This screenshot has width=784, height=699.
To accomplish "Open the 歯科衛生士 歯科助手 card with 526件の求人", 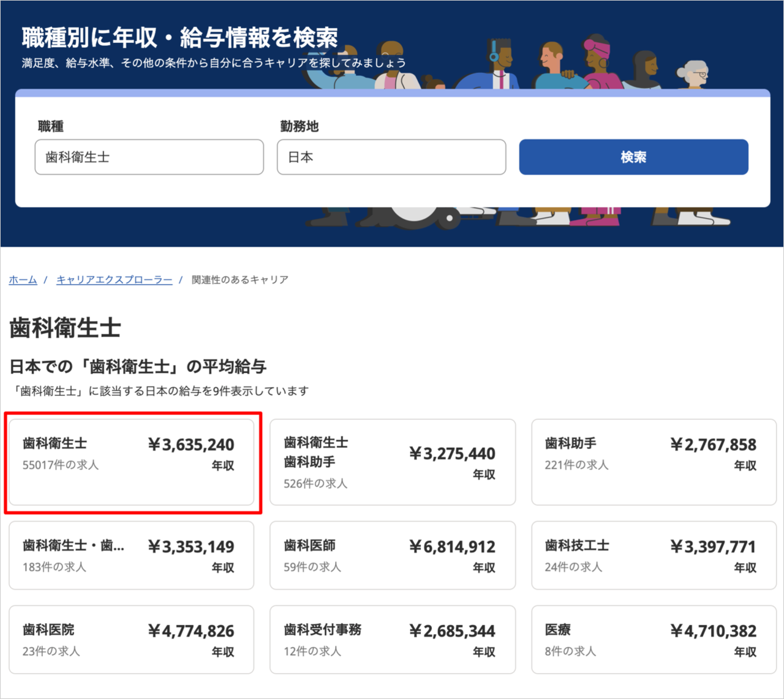I will 393,463.
